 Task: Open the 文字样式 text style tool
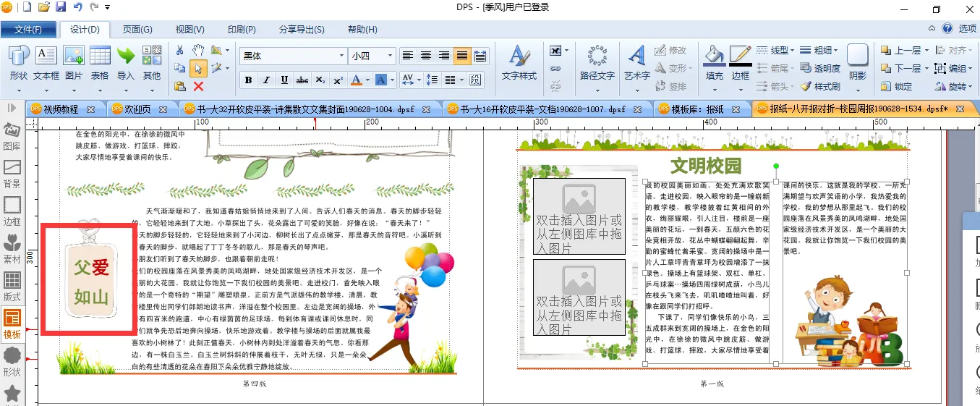(519, 63)
